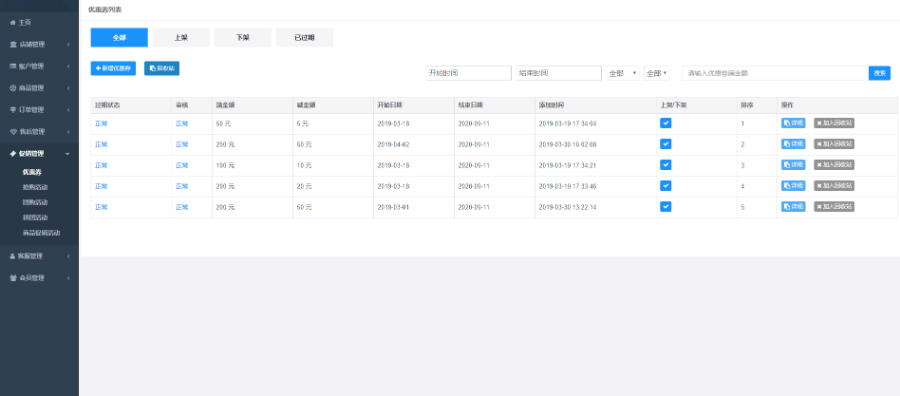Focus the 开始时间 date field
Screen dimensions: 900x396
point(469,73)
